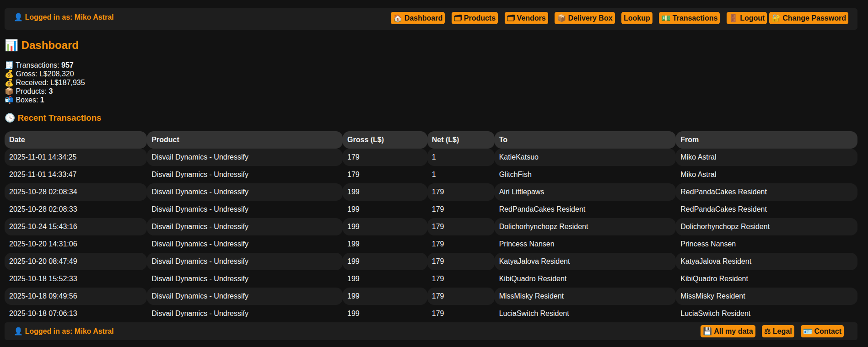868x347 pixels.
Task: Click the package icon on Delivery Box
Action: (x=561, y=18)
